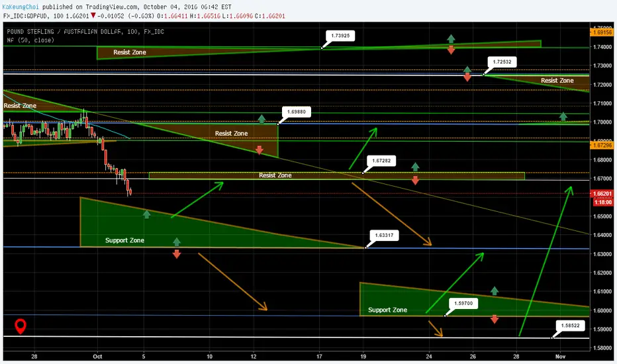
Task: Select the Resist Zone label under the 1.69880 callout
Action: 231,134
